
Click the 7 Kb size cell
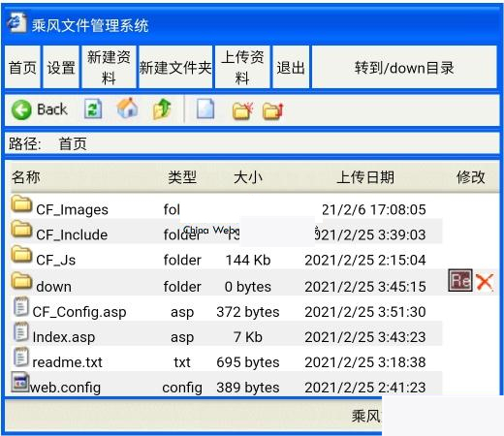248,337
